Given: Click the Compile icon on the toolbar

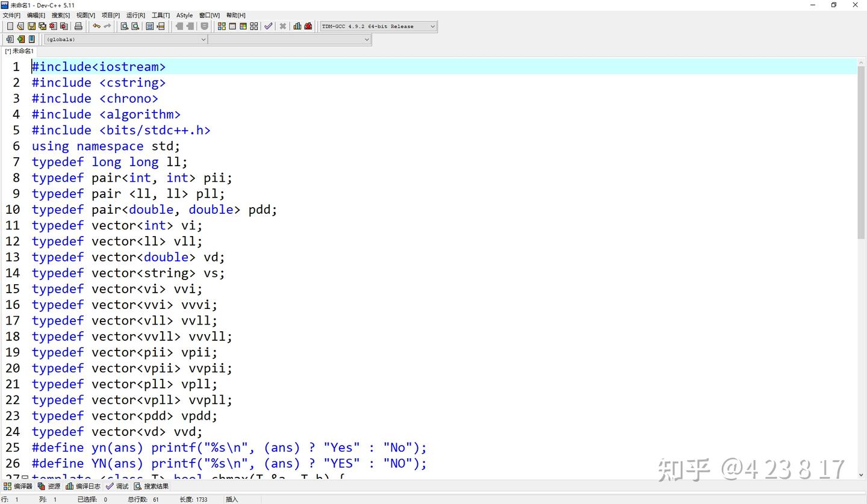Looking at the screenshot, I should tap(222, 26).
